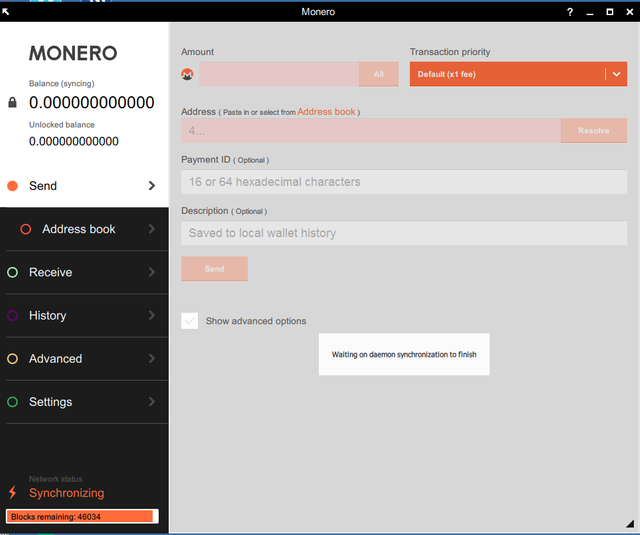The width and height of the screenshot is (640, 535).
Task: Click the red circle beside Address book
Action: tap(26, 229)
